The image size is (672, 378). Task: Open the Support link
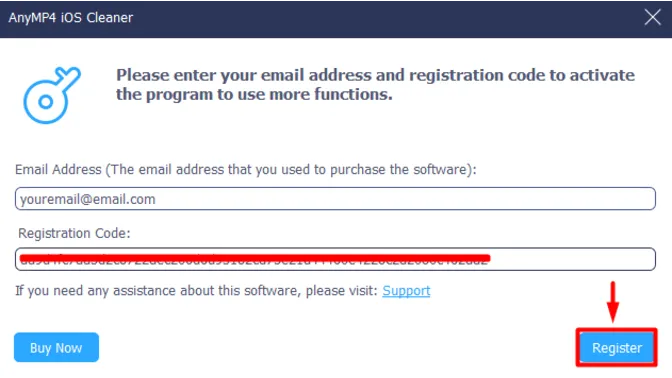(406, 291)
